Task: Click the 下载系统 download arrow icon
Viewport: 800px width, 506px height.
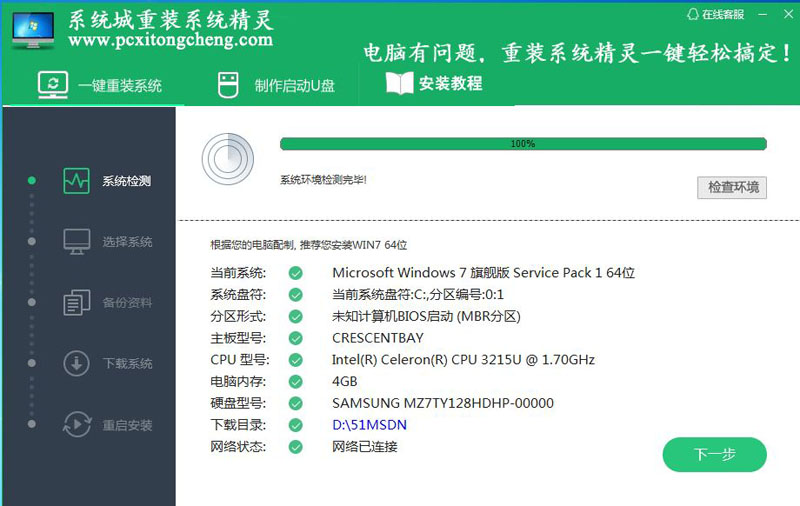Action: (x=77, y=363)
